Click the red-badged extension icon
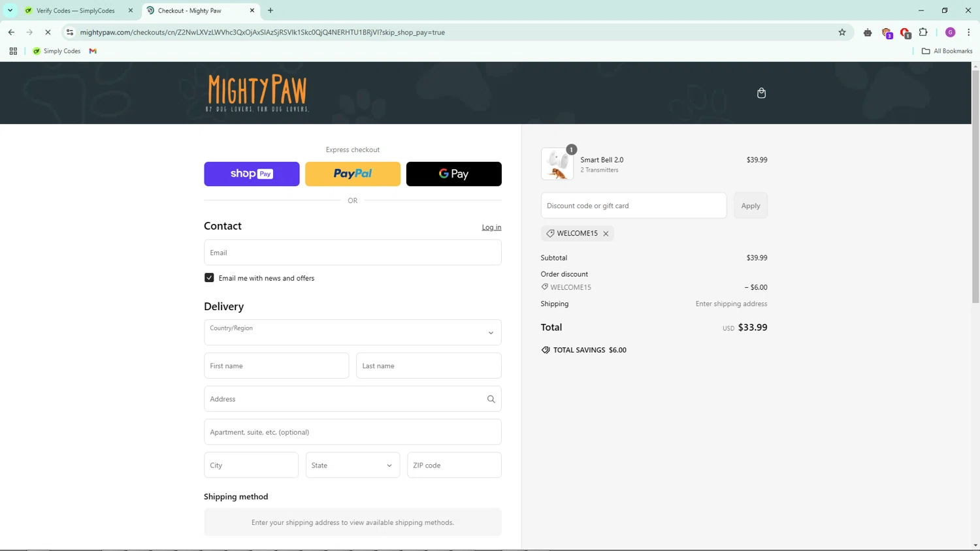Image resolution: width=980 pixels, height=551 pixels. click(x=906, y=33)
